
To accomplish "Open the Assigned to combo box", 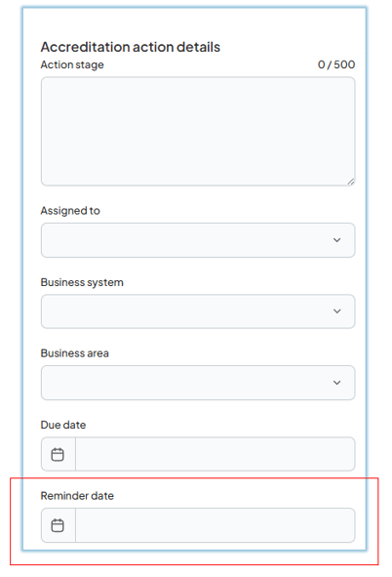I will (198, 240).
